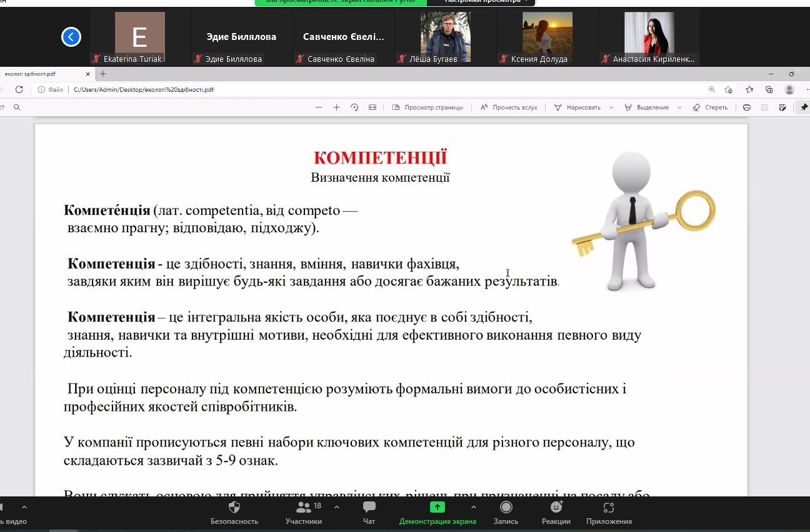Show previous participants with the blue arrow

[x=71, y=37]
